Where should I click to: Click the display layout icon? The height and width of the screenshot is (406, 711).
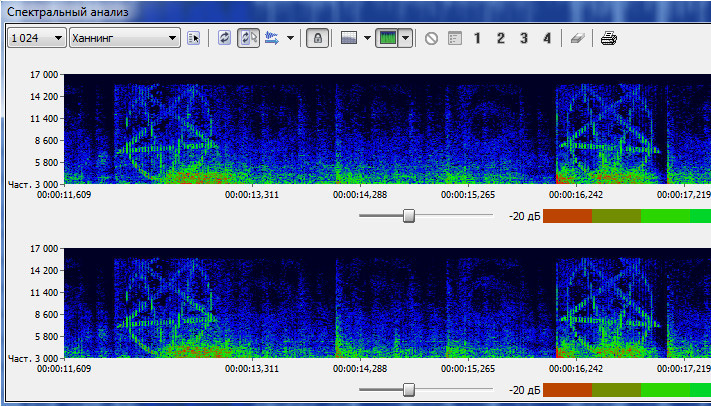pos(349,38)
